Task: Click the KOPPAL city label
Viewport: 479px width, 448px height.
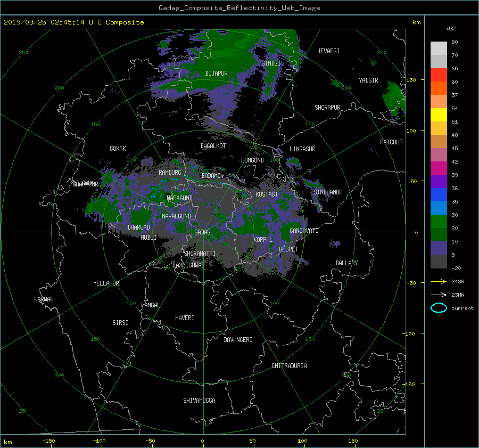Action: pos(263,240)
